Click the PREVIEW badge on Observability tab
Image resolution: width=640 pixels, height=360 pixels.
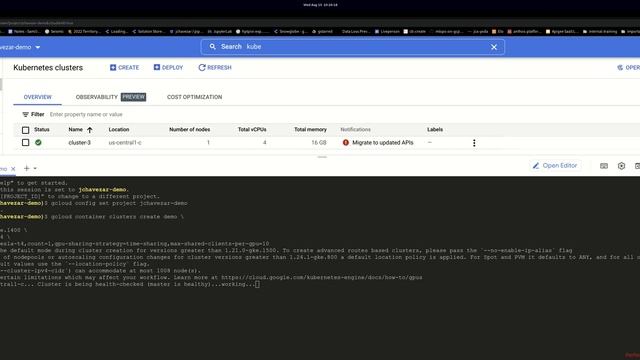point(133,97)
